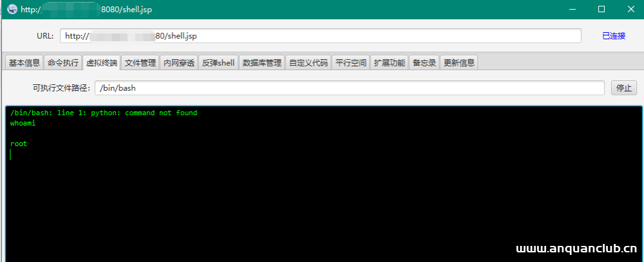Maximize the shell.jsp window

601,10
